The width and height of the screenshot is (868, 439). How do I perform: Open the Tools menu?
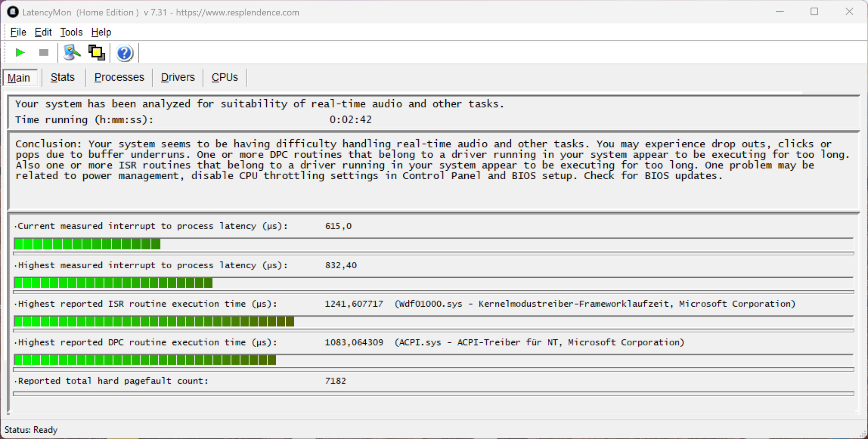tap(71, 32)
